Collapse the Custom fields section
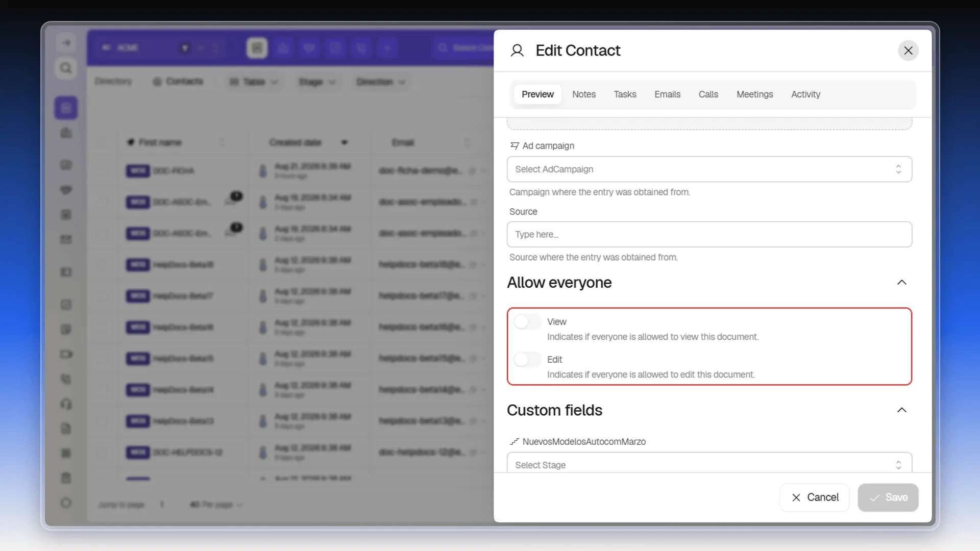Image resolution: width=980 pixels, height=551 pixels. point(901,410)
